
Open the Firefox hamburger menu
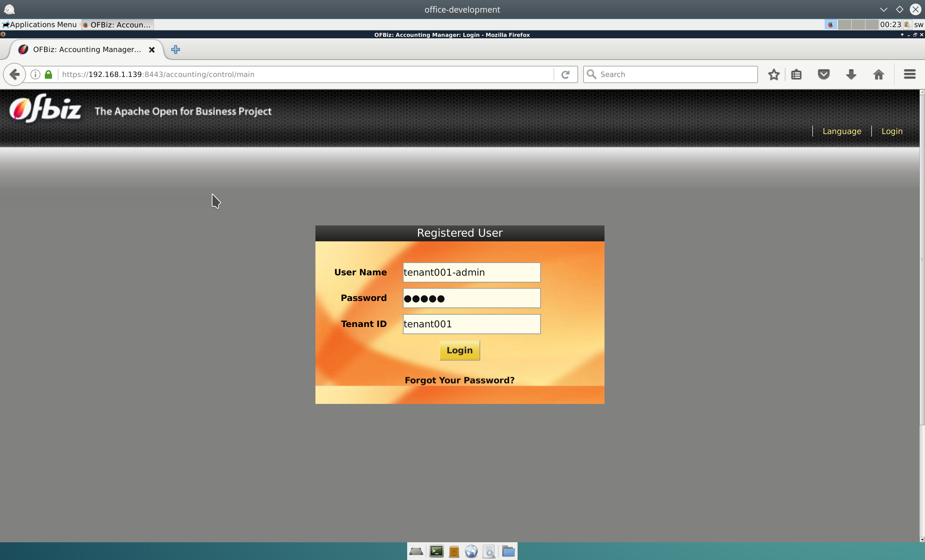click(x=909, y=74)
